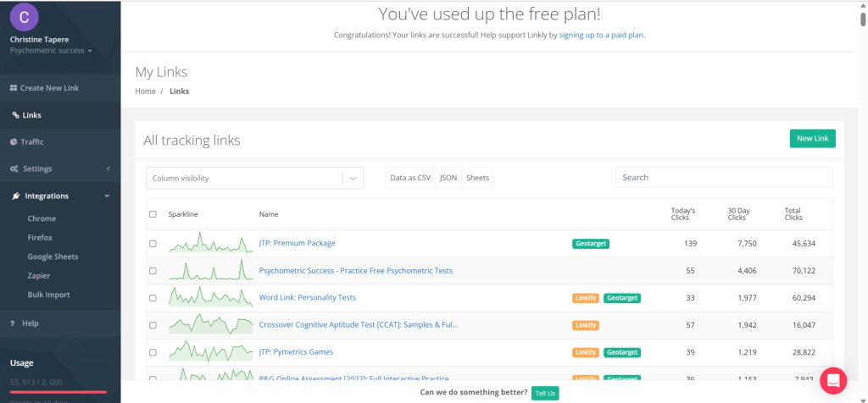868x403 pixels.
Task: Open the Column visibility dropdown
Action: (254, 178)
